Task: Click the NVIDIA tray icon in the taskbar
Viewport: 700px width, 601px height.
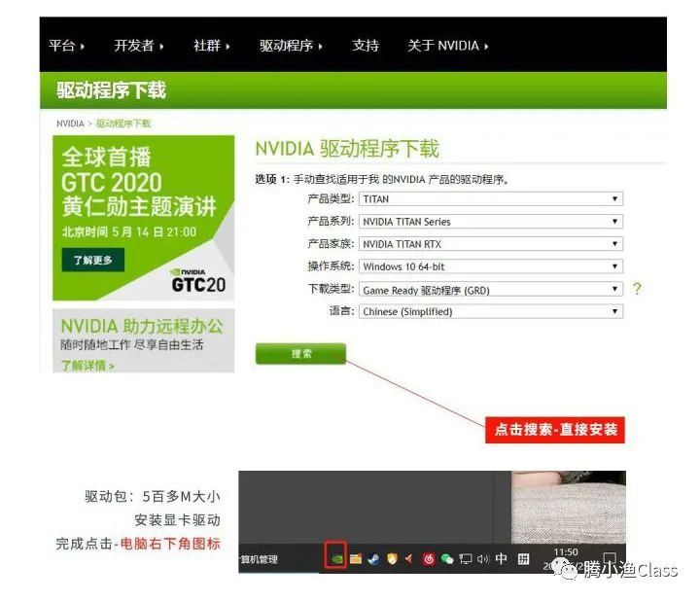Action: [x=337, y=558]
